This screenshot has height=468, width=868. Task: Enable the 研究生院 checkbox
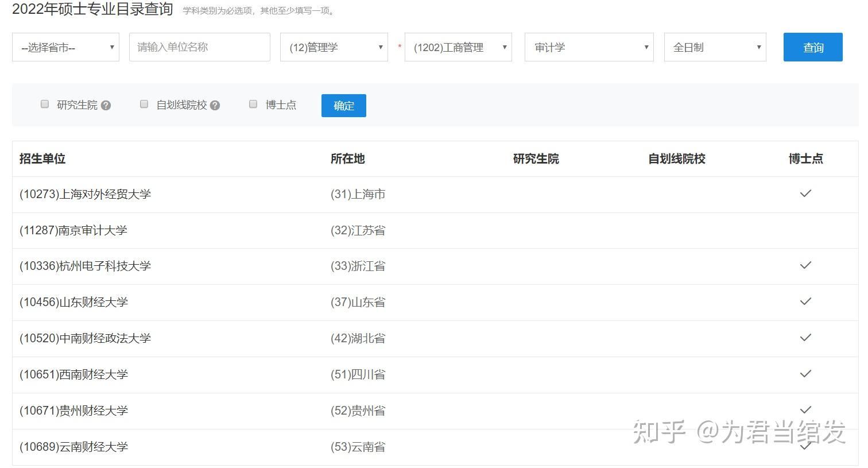[45, 104]
